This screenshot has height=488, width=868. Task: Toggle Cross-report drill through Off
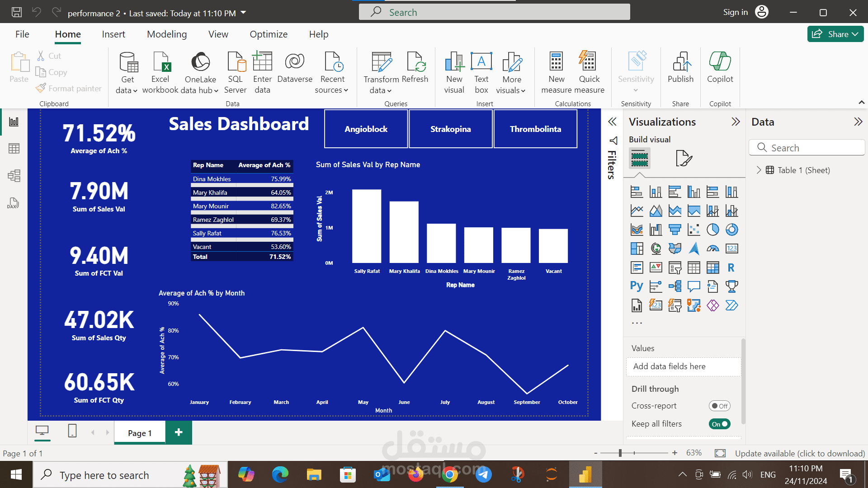tap(719, 405)
